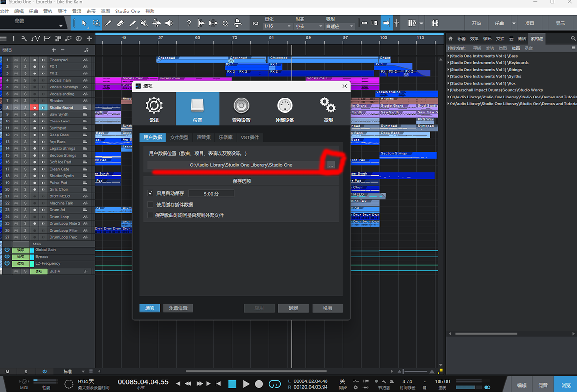Select the Listen speaker tool
The height and width of the screenshot is (392, 577).
[x=169, y=23]
